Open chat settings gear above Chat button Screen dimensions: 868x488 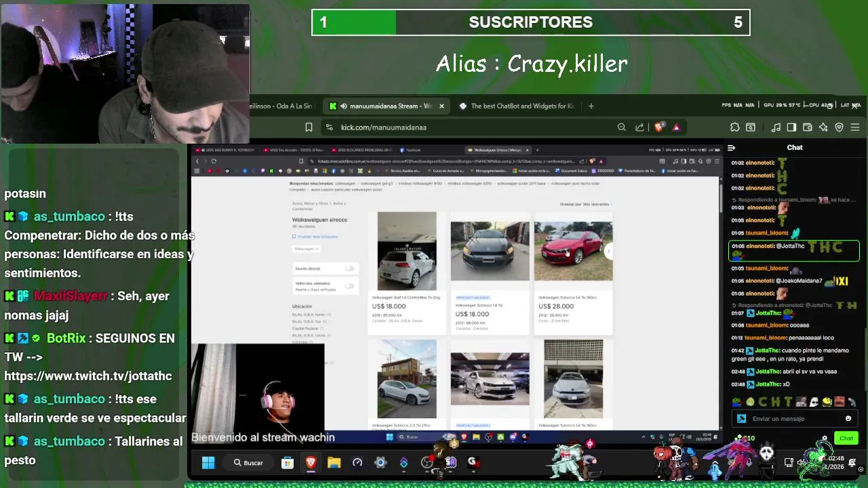pyautogui.click(x=825, y=439)
